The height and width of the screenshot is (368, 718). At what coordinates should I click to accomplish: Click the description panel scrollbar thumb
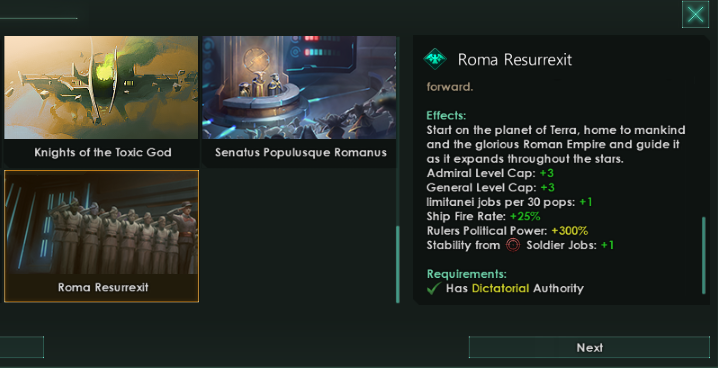[704, 255]
